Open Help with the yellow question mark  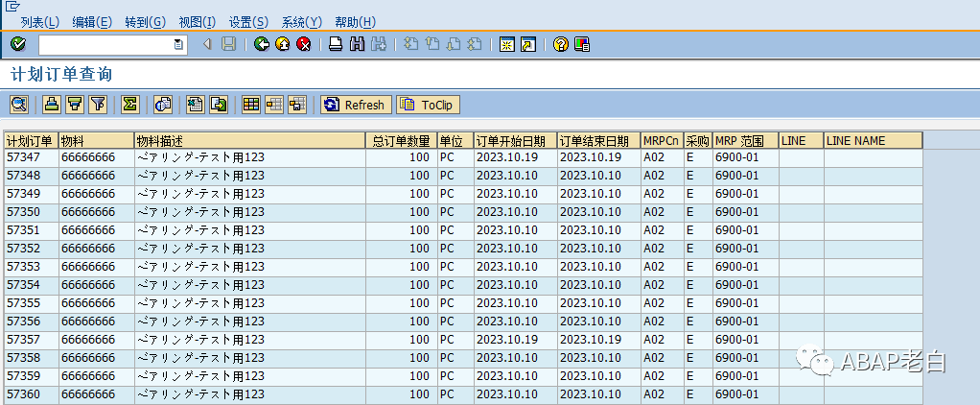click(x=561, y=44)
